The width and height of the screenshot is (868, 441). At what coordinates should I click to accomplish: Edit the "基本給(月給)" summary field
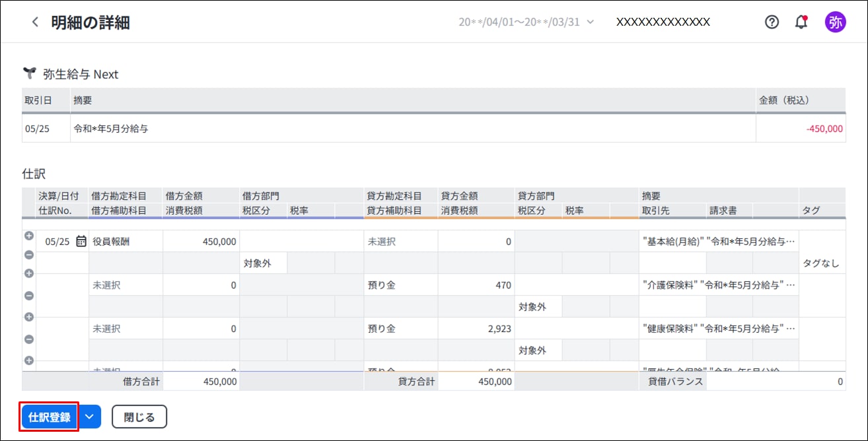[x=719, y=242]
